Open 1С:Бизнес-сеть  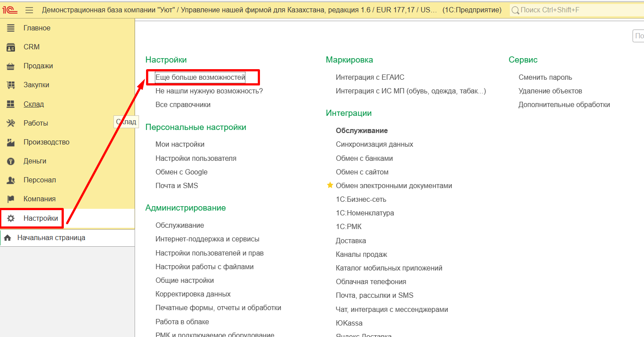point(361,199)
